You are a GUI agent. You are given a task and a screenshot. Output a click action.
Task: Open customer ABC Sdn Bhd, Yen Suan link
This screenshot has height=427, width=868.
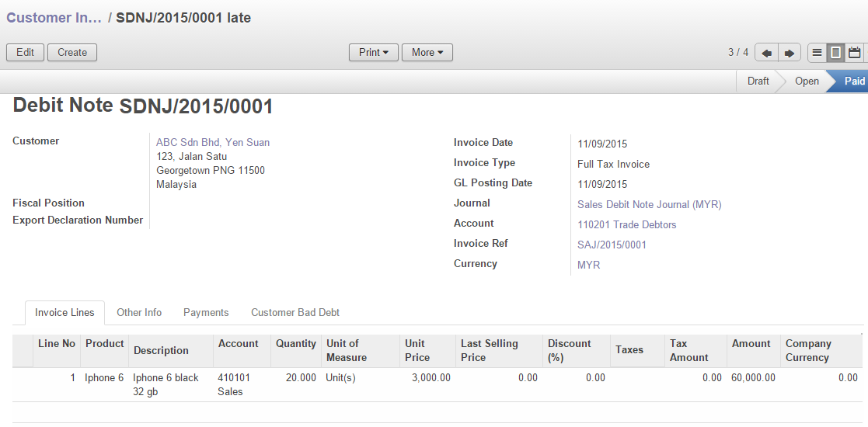pos(213,142)
